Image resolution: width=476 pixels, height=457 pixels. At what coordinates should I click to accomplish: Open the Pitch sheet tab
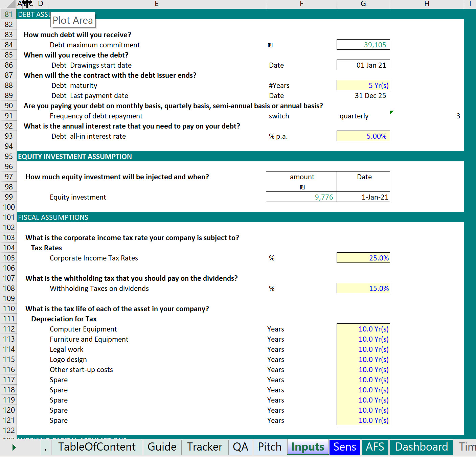[x=270, y=447]
